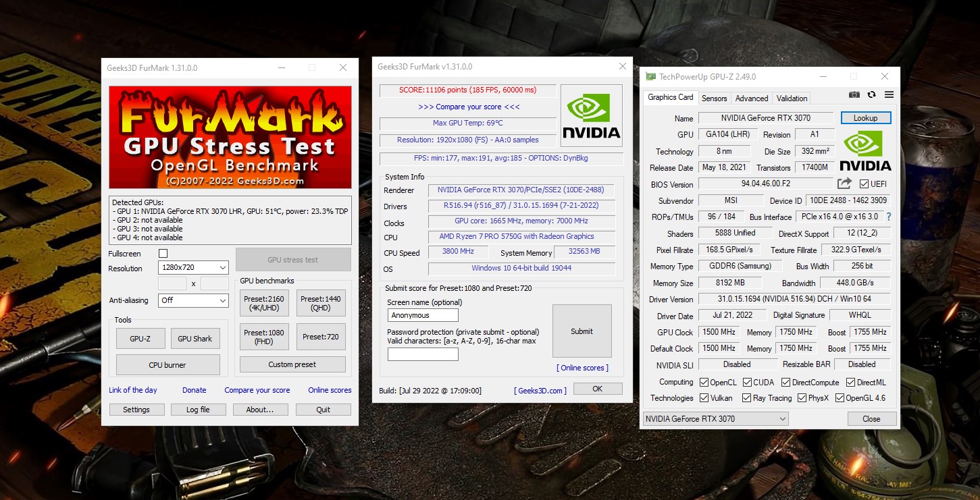Open the Online scores link in score window

click(582, 368)
